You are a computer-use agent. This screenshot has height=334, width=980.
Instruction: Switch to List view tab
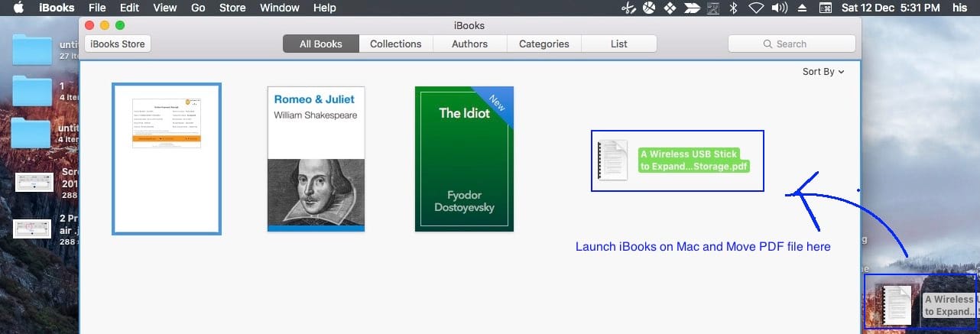click(618, 44)
